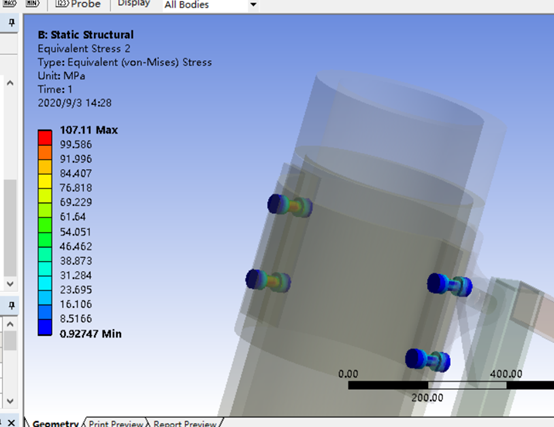Click the '69.229' legend value

coord(76,202)
